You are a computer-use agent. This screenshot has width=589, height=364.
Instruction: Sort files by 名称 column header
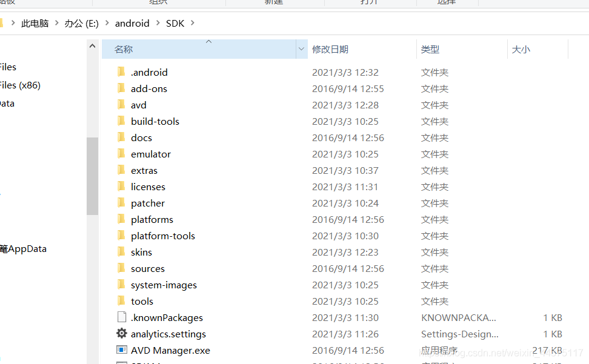tap(199, 49)
